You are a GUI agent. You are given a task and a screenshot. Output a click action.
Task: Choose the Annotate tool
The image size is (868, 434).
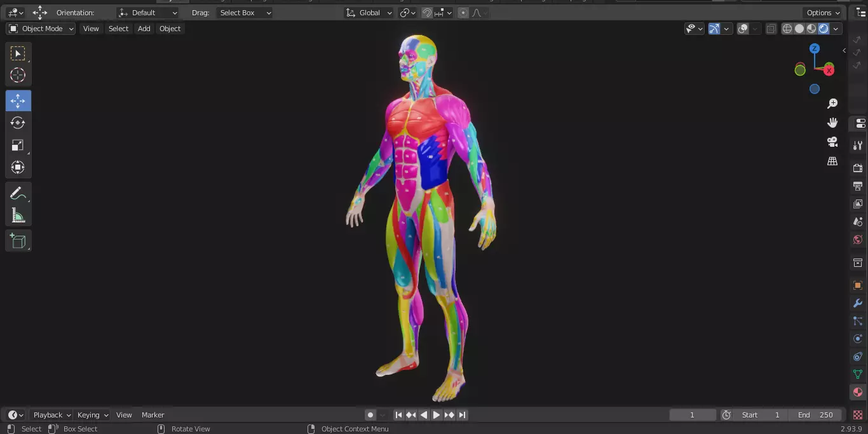pos(18,193)
